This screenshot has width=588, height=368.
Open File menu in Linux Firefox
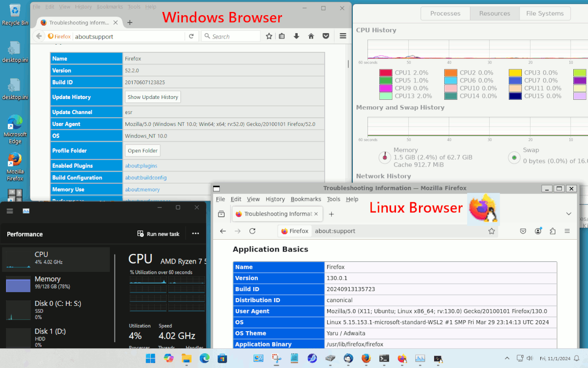pyautogui.click(x=220, y=199)
